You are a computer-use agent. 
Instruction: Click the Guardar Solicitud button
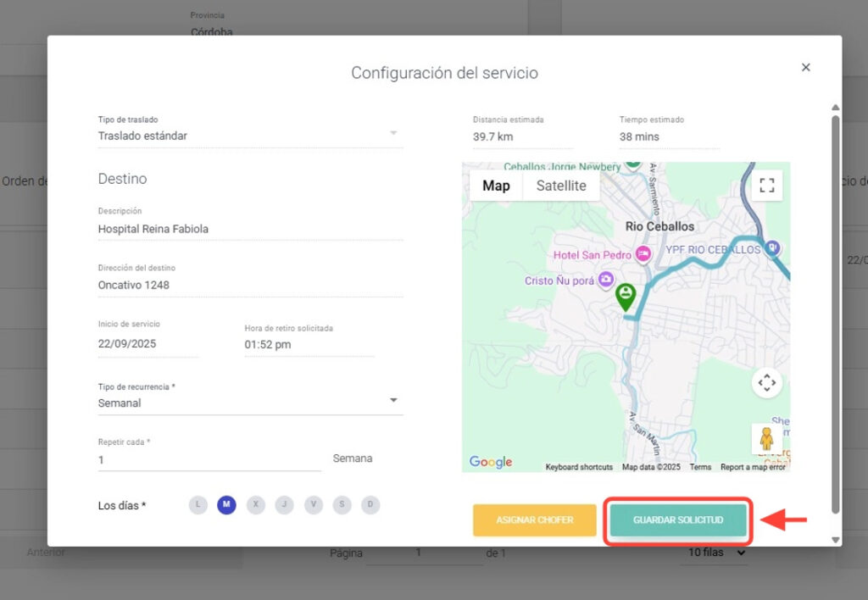[678, 520]
